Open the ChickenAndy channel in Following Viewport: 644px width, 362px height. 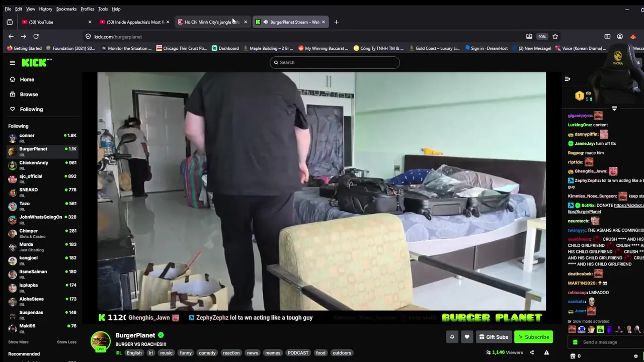pos(42,165)
